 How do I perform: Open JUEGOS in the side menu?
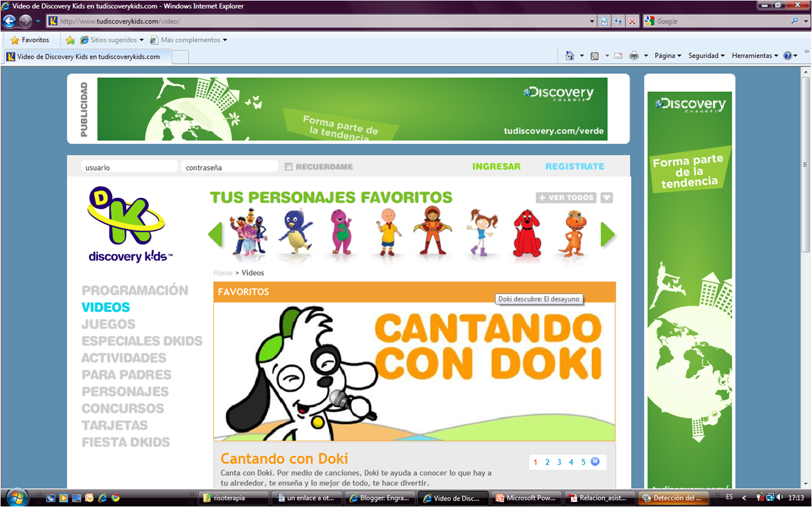click(x=108, y=324)
